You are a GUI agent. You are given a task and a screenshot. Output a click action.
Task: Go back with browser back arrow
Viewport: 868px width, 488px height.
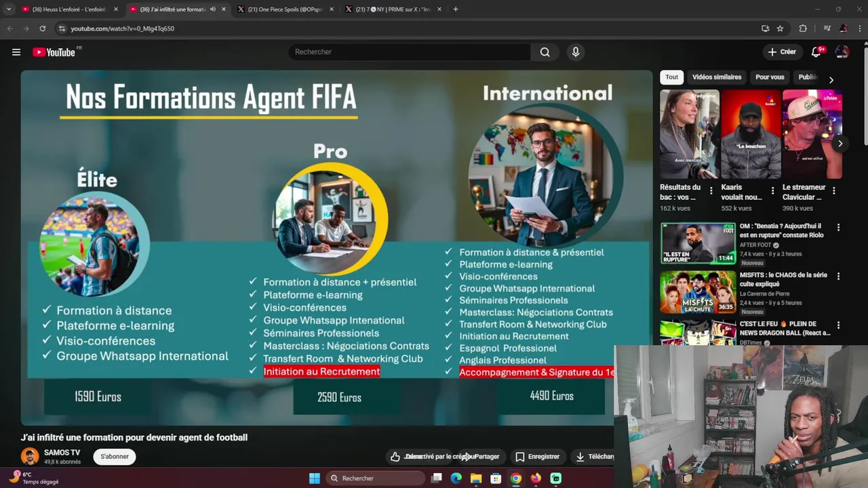[9, 28]
